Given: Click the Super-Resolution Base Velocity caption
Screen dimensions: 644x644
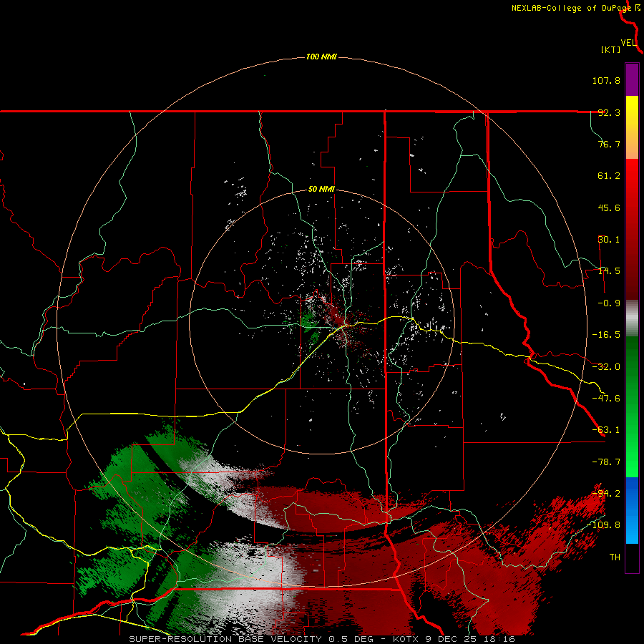Looking at the screenshot, I should 321,639.
